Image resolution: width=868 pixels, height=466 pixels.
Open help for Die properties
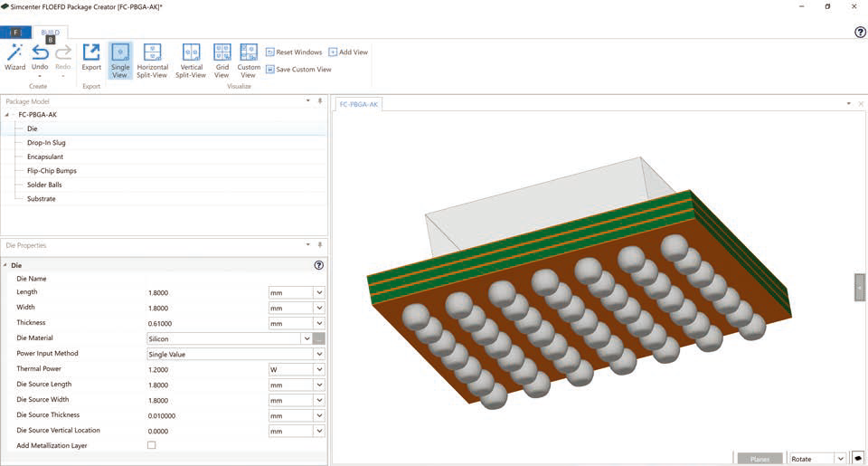tap(319, 265)
